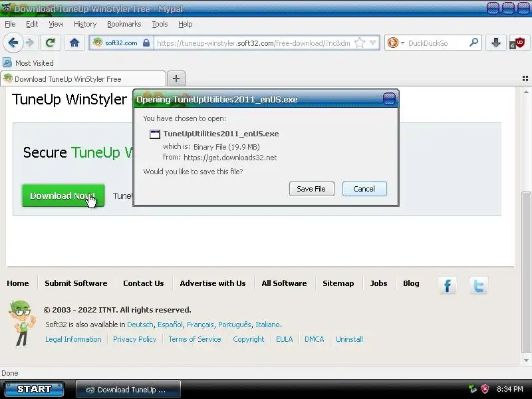Open the History menu
Viewport: 532px width, 399px height.
point(85,24)
